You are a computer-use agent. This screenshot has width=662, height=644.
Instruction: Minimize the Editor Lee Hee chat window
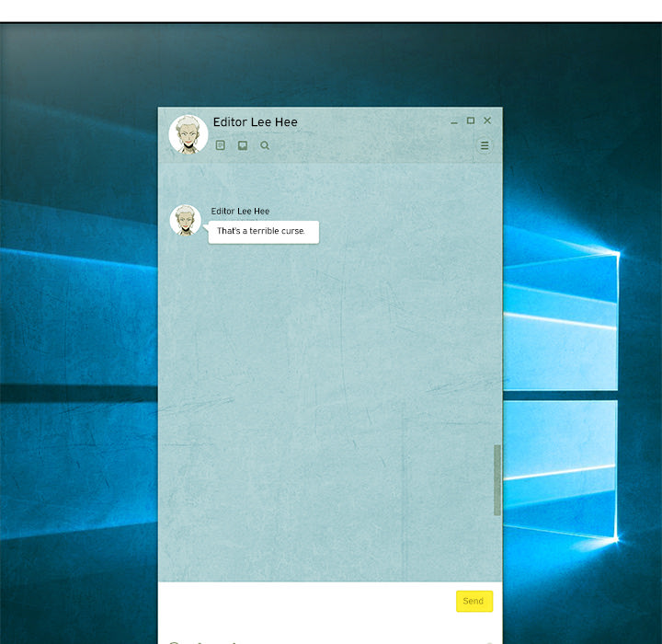pyautogui.click(x=454, y=121)
